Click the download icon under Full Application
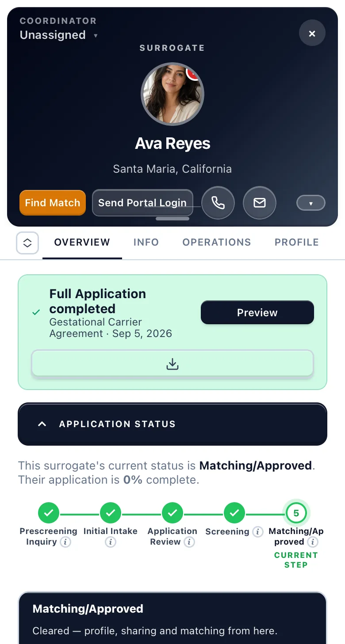Screen dimensions: 345x644 coord(172,364)
